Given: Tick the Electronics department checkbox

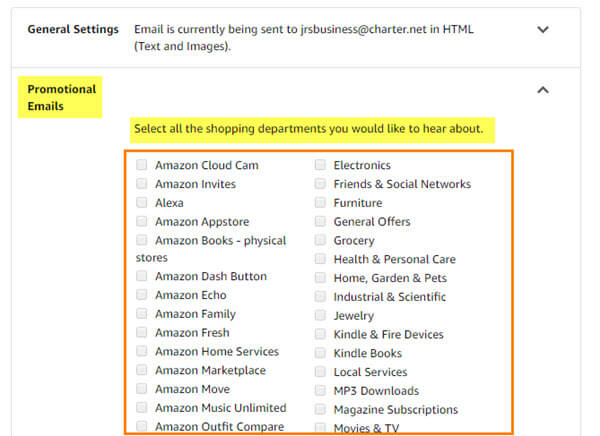Looking at the screenshot, I should pyautogui.click(x=320, y=165).
